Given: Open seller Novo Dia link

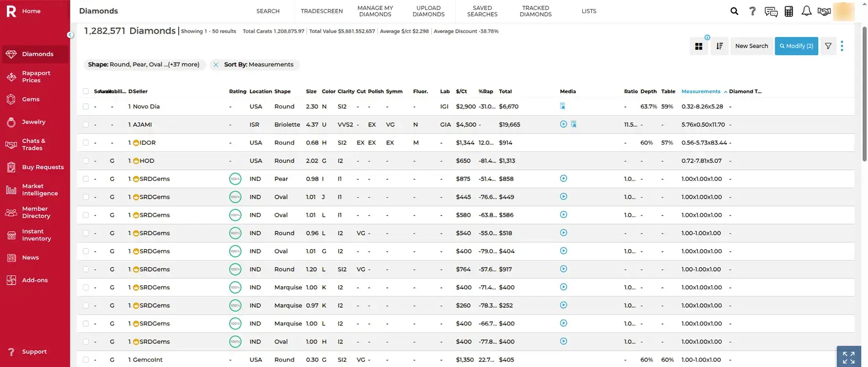Looking at the screenshot, I should (x=146, y=106).
